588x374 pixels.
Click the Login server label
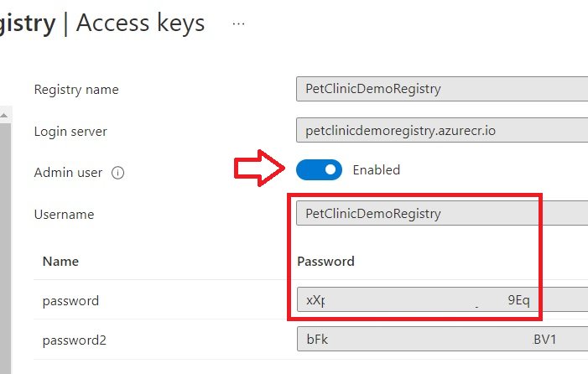(x=70, y=132)
